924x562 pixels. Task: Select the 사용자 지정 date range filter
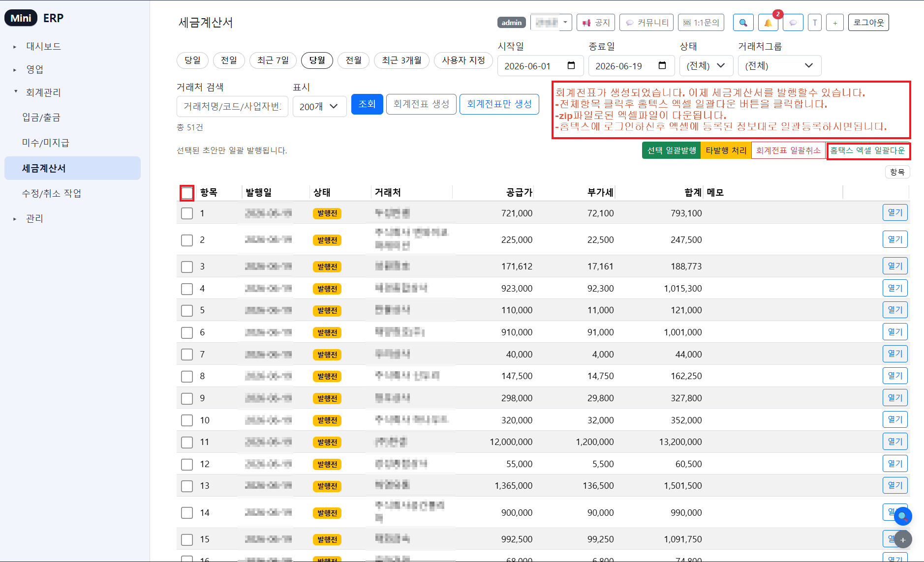coord(463,60)
